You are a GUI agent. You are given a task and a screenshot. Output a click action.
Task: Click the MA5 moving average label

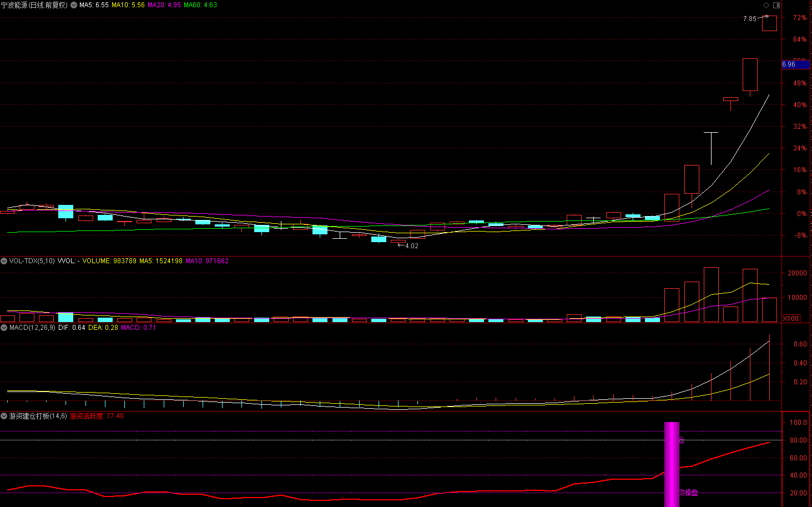pos(94,5)
